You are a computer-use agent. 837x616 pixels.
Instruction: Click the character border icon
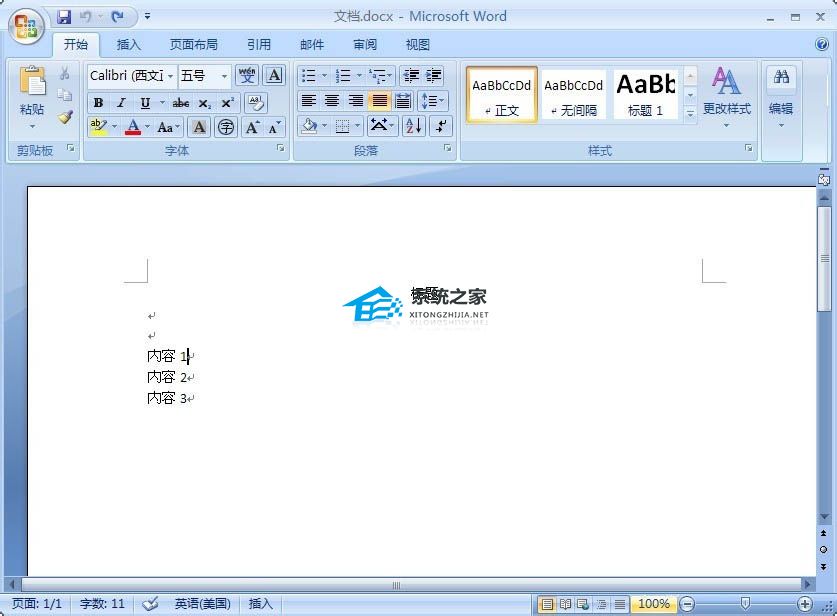[x=274, y=75]
